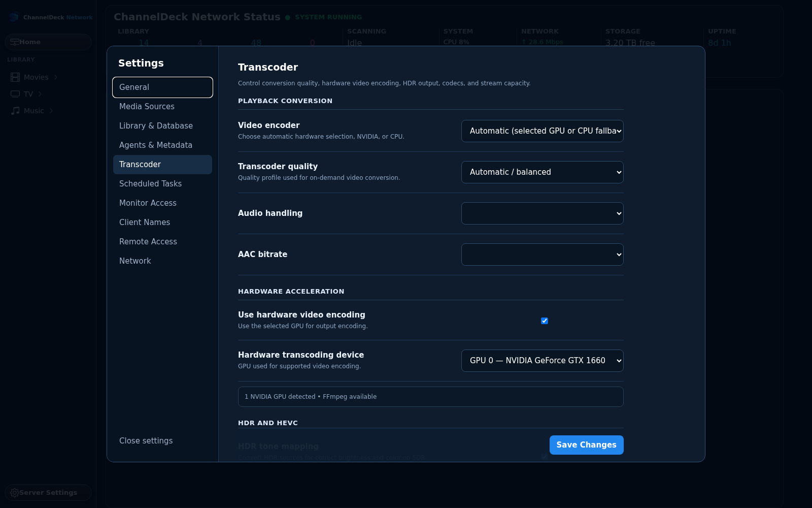812x508 pixels.
Task: Open the Scheduled Tasks settings section
Action: coord(162,184)
